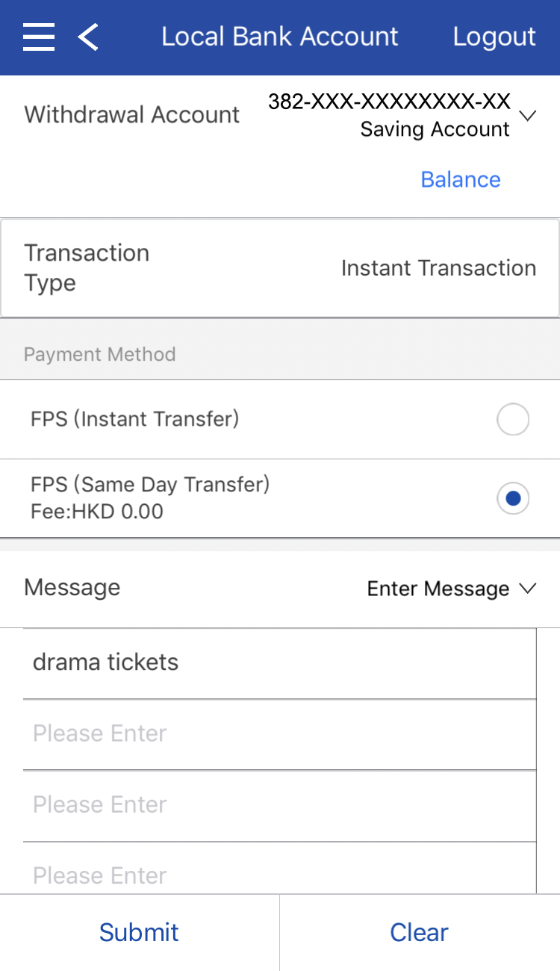Screen dimensions: 560x971
Task: Clear the transfer form
Action: pos(420,932)
